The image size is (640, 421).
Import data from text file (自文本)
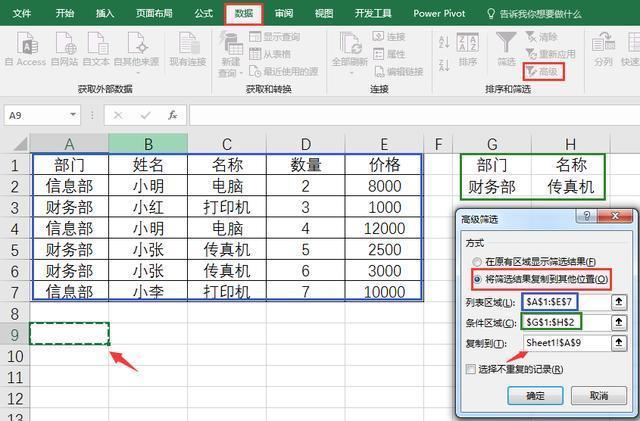coord(96,49)
